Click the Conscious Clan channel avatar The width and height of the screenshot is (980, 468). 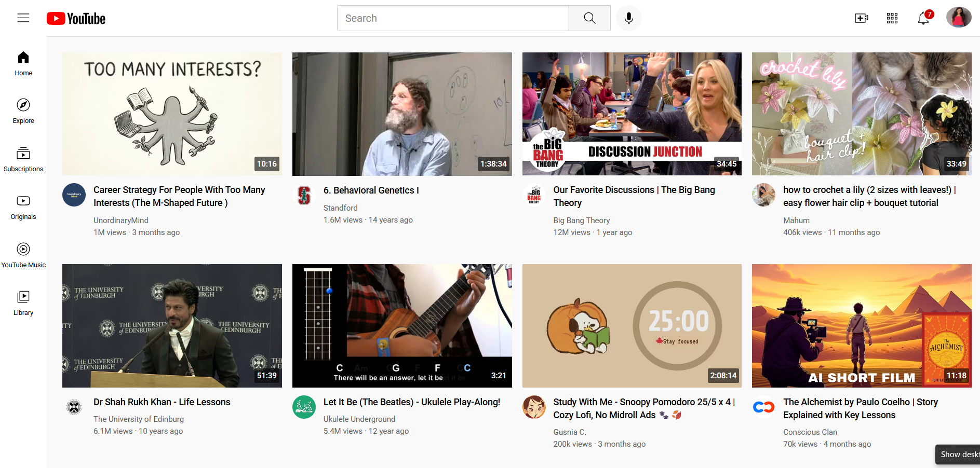tap(763, 407)
